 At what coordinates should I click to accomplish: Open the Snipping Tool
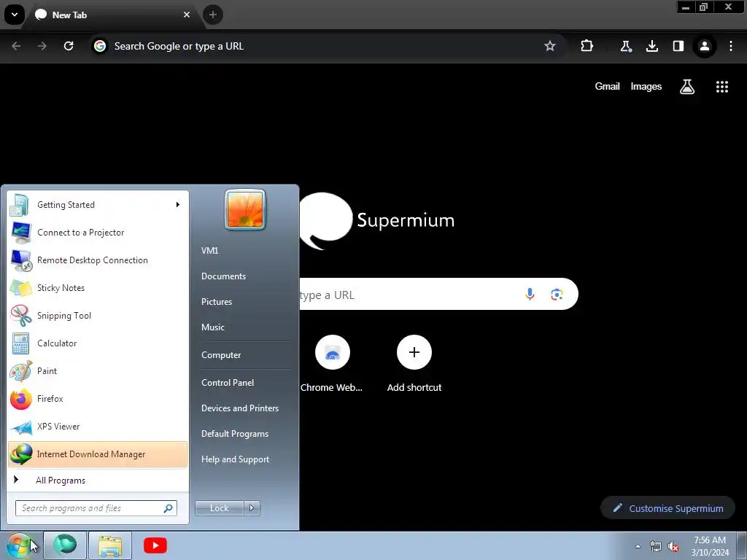tap(98, 315)
